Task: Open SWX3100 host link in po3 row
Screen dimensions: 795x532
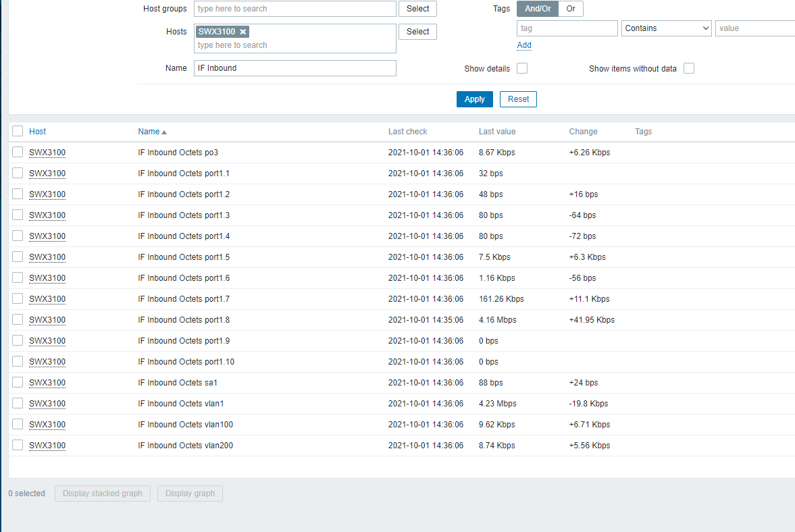Action: tap(47, 153)
